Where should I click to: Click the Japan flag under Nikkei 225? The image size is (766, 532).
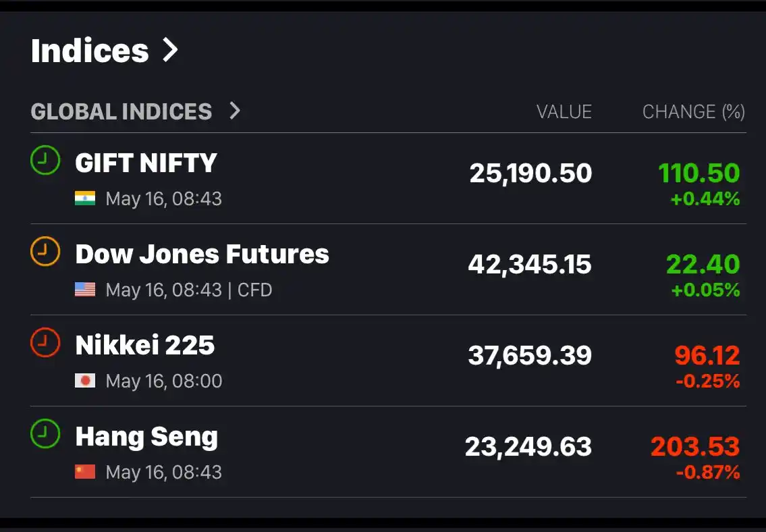point(85,381)
